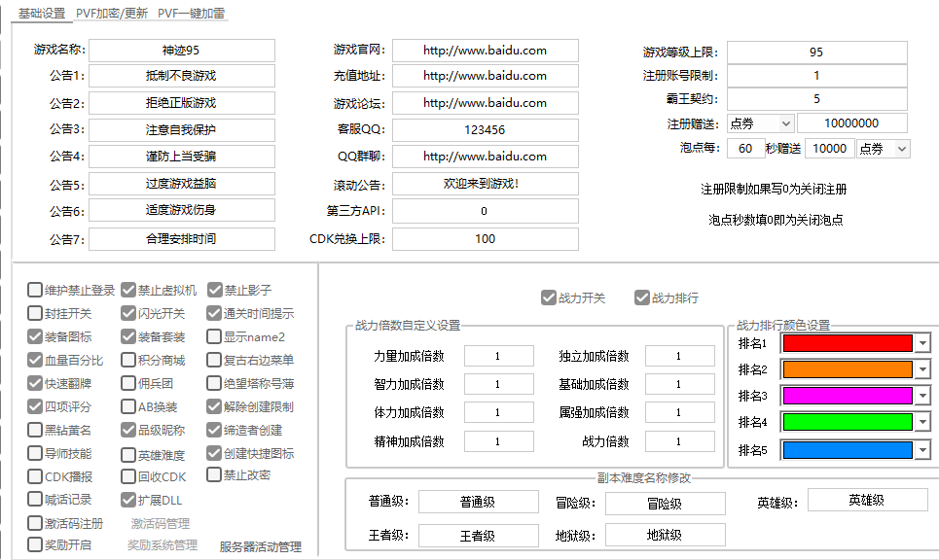Disable the 战力排行 checkbox
Screen dimensions: 939x560
point(642,297)
